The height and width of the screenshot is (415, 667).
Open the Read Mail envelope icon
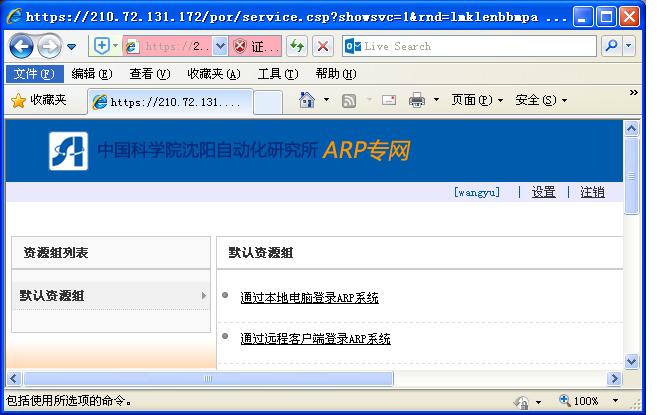388,100
